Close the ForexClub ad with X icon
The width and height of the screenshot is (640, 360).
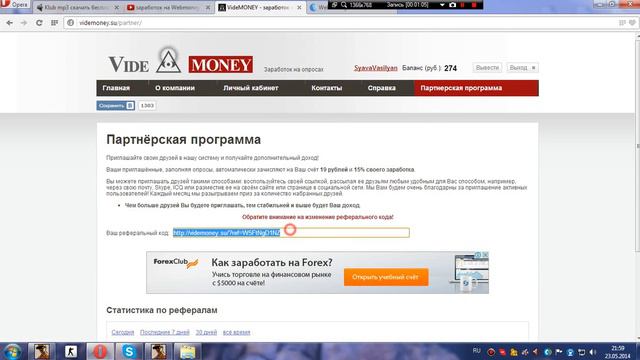pos(485,255)
